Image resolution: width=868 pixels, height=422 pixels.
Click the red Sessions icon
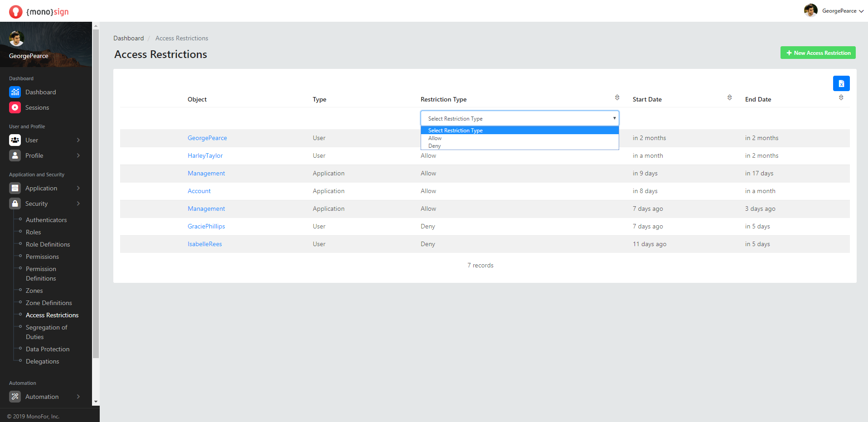15,107
